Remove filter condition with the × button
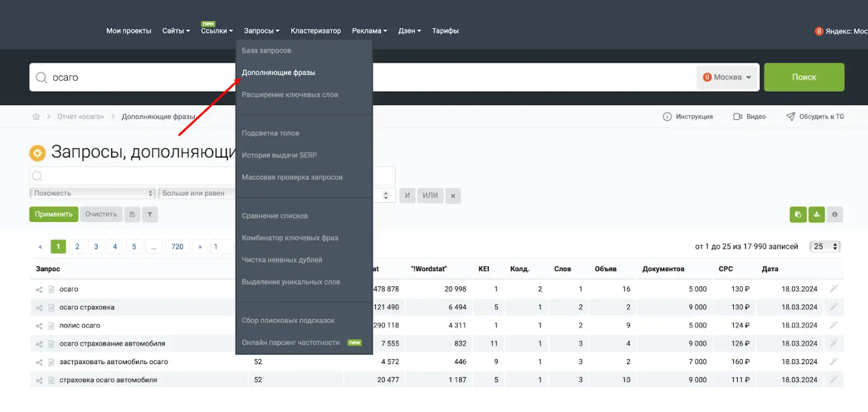 click(453, 196)
